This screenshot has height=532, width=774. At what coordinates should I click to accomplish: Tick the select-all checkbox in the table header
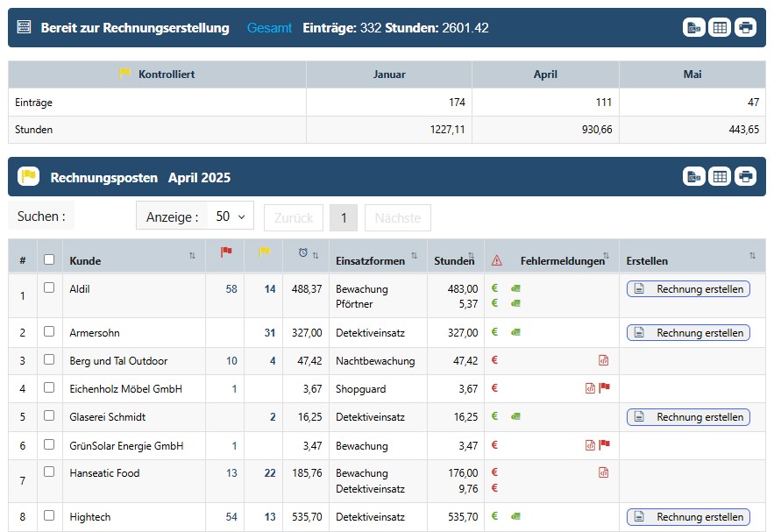click(49, 259)
